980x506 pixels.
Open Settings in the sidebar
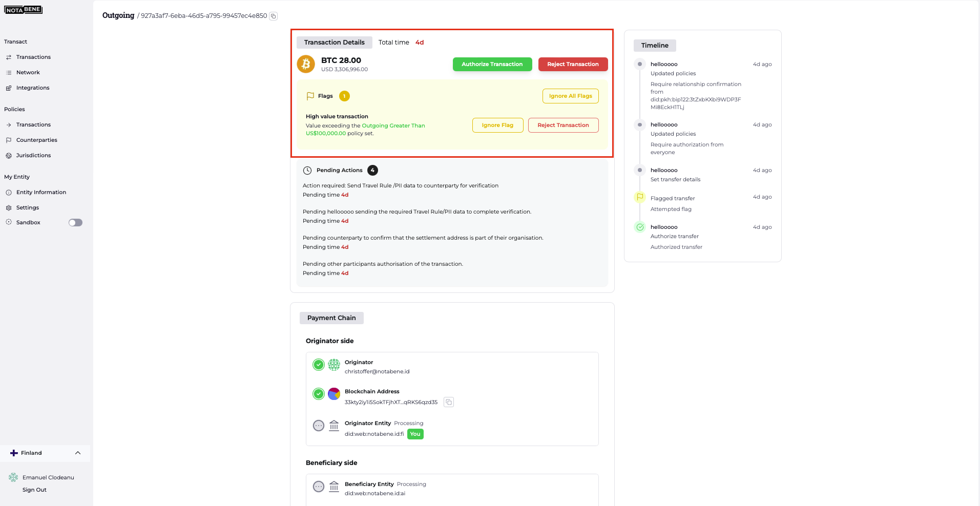pos(28,208)
